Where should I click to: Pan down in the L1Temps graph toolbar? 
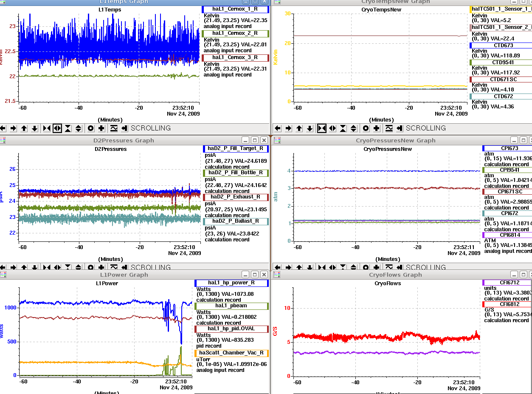click(34, 128)
